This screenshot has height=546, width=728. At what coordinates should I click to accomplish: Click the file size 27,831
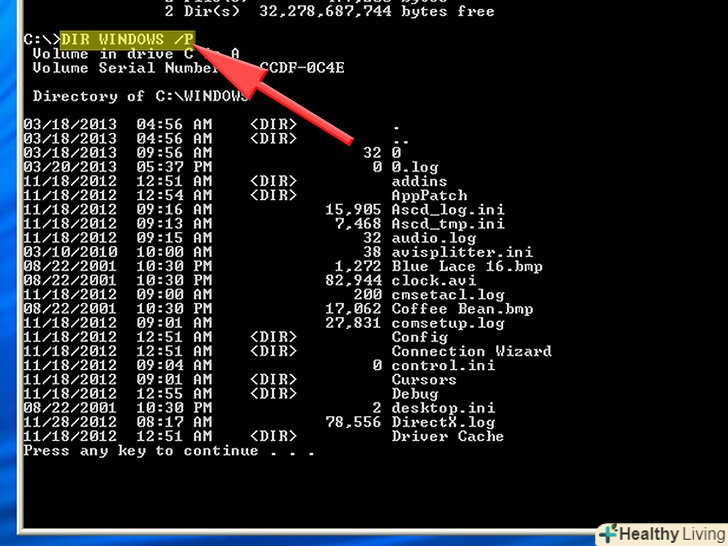[353, 323]
